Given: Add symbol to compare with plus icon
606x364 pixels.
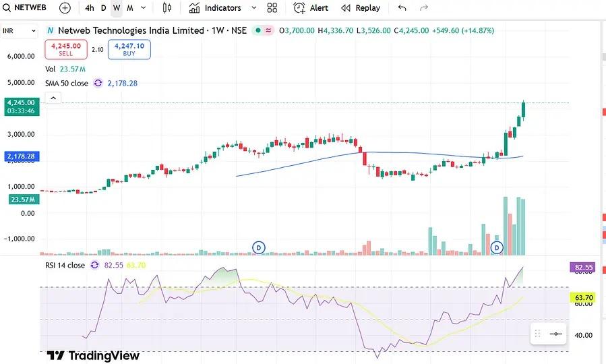Looking at the screenshot, I should pyautogui.click(x=65, y=7).
